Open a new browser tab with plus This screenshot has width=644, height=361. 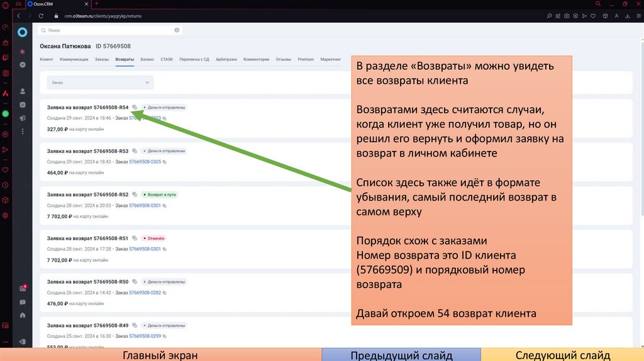96,4
